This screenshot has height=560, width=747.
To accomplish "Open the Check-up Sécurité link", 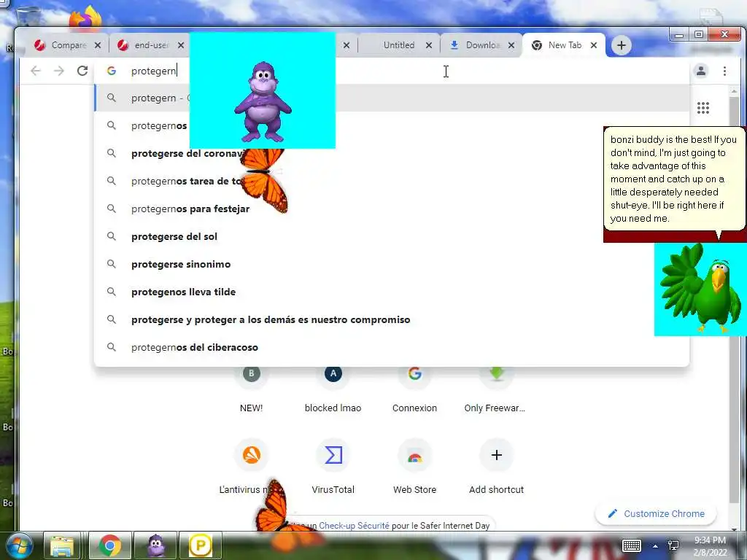I will [354, 525].
